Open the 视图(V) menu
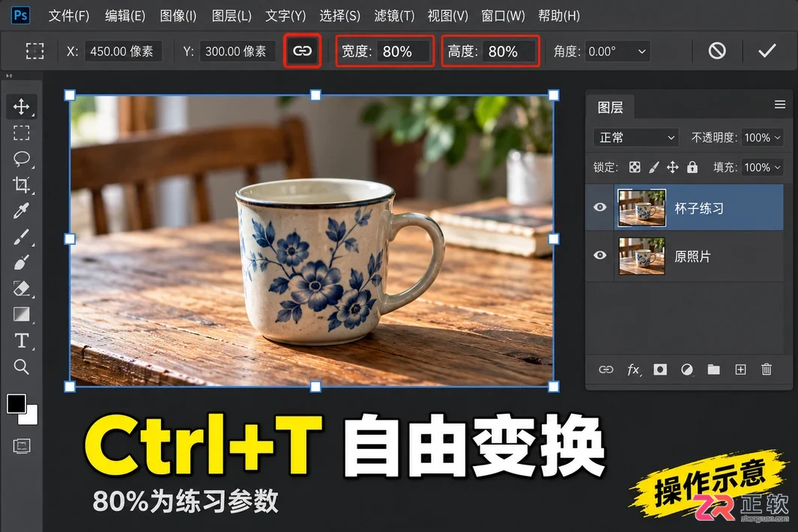This screenshot has height=532, width=798. point(448,16)
